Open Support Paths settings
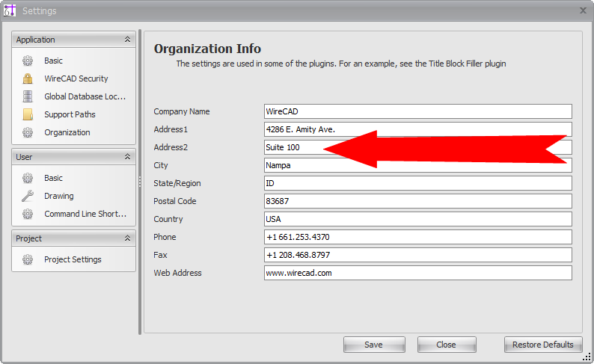 70,114
